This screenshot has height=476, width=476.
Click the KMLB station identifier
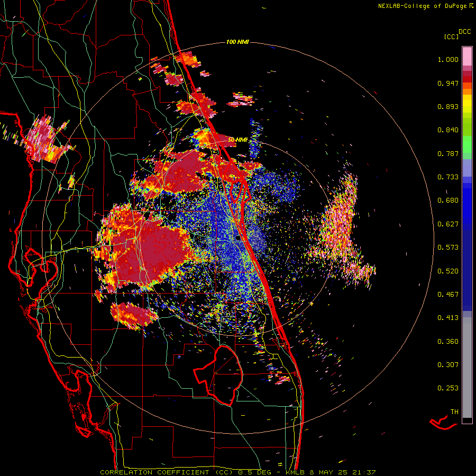pyautogui.click(x=296, y=472)
